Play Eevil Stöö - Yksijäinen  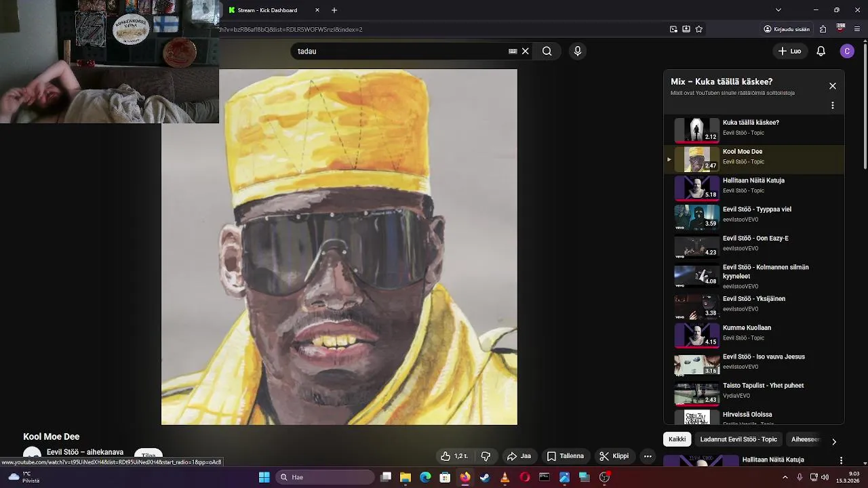pos(753,306)
